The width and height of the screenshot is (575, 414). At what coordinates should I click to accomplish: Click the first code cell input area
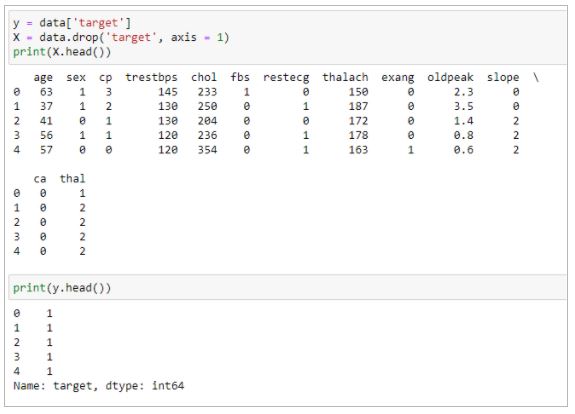point(288,37)
